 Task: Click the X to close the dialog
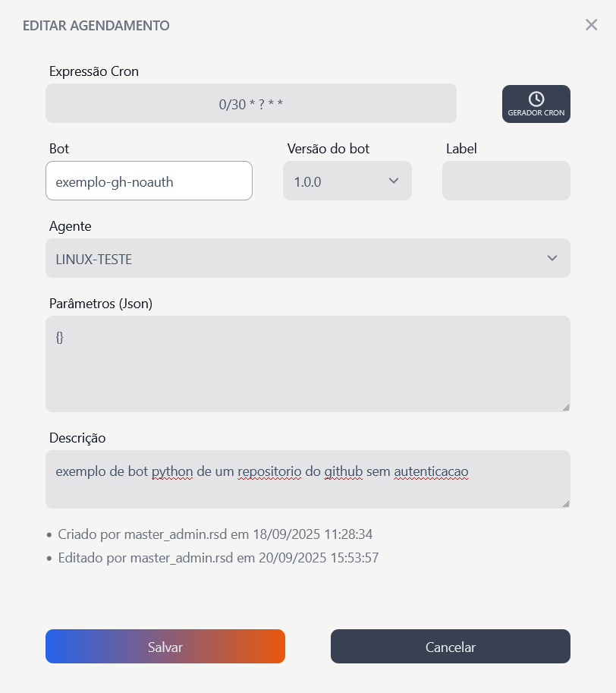coord(592,24)
